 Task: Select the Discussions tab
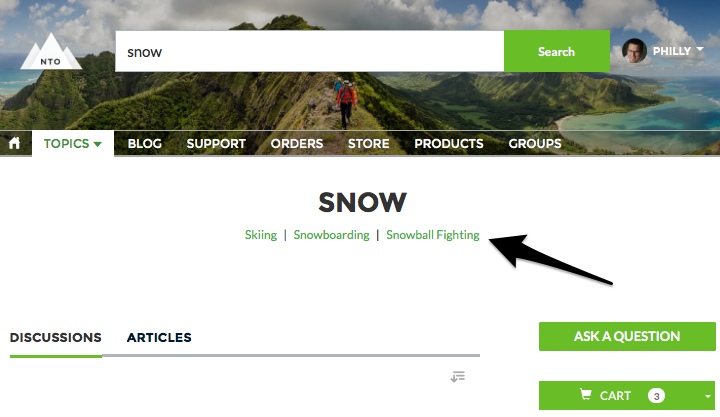point(56,338)
